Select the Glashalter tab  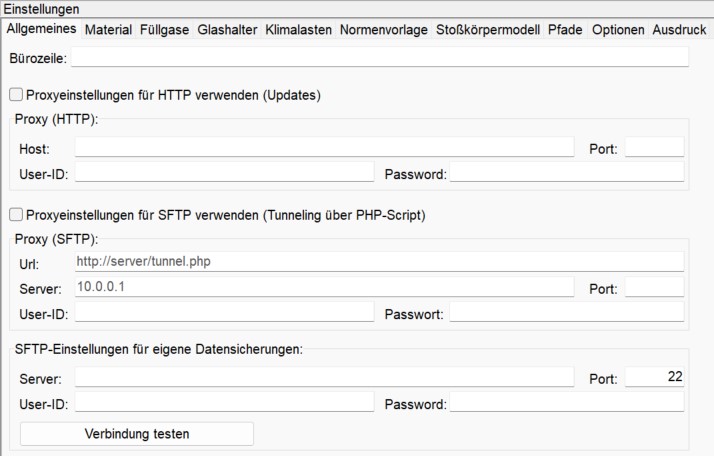pos(227,30)
